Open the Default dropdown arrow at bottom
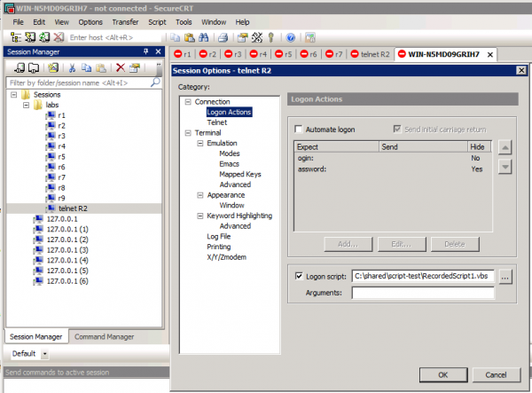The height and width of the screenshot is (393, 532). point(44,353)
